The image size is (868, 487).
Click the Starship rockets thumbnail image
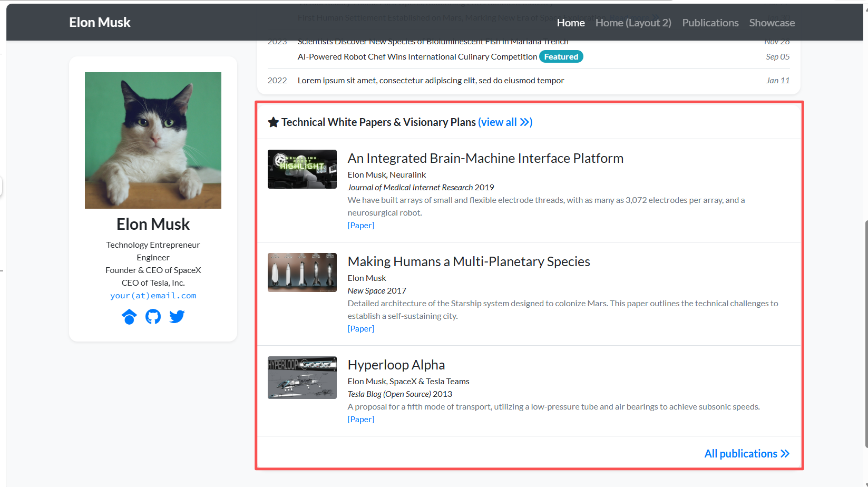(x=302, y=272)
